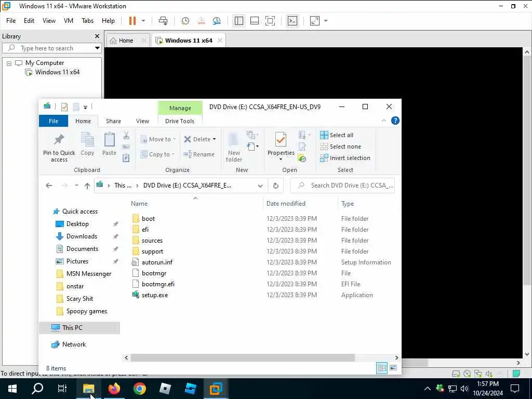532x399 pixels.
Task: Select the sources folder
Action: point(152,241)
